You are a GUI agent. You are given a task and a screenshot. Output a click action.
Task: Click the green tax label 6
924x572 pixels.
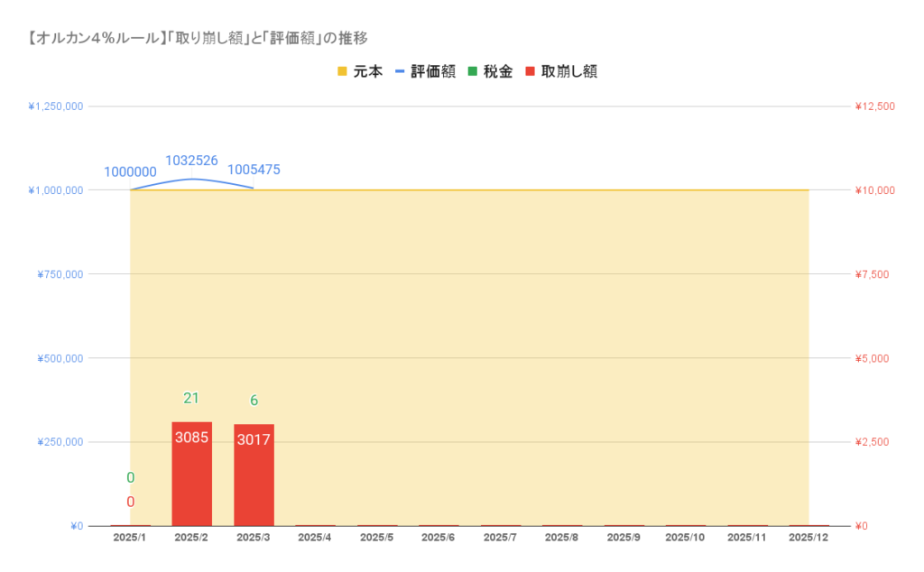pos(254,401)
